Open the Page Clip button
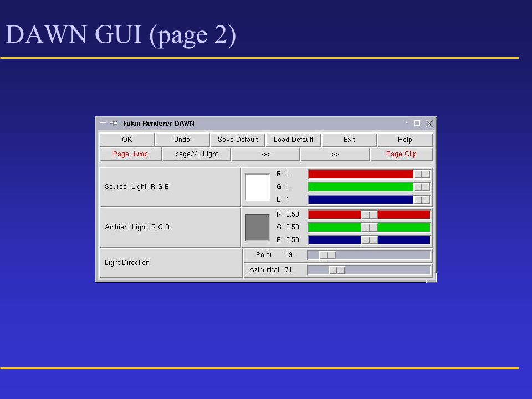Screen dimensions: 532x399 401,154
